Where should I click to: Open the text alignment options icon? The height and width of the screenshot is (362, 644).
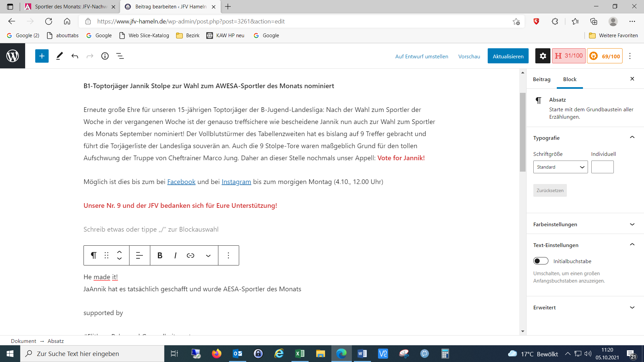coord(140,255)
